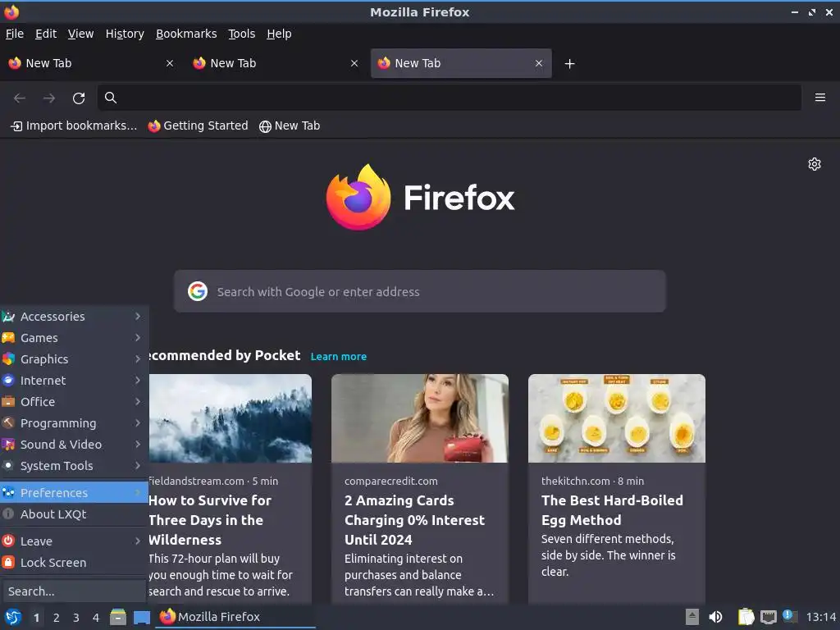Open About LXQt menu entry
The image size is (840, 630).
tap(74, 514)
